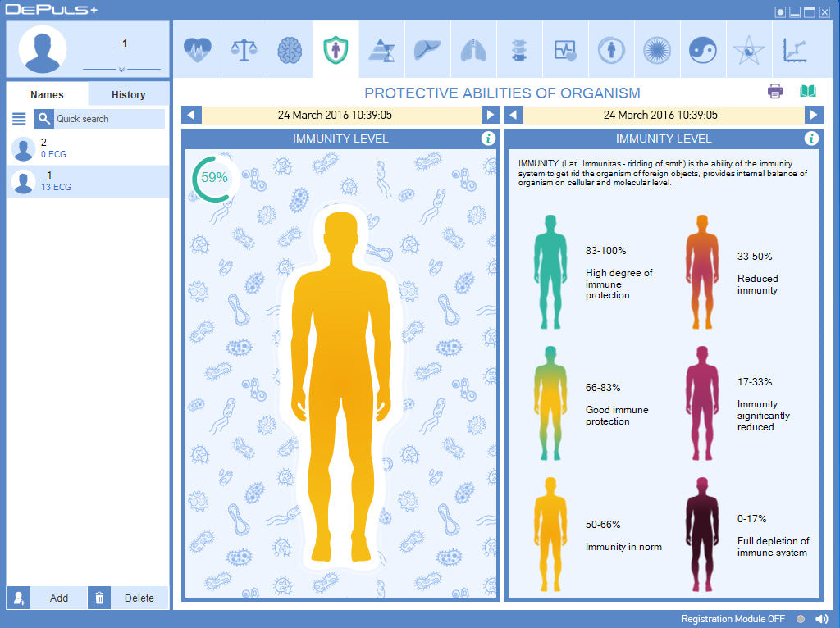Image resolution: width=840 pixels, height=628 pixels.
Task: Open the lungs analysis icon
Action: [472, 50]
